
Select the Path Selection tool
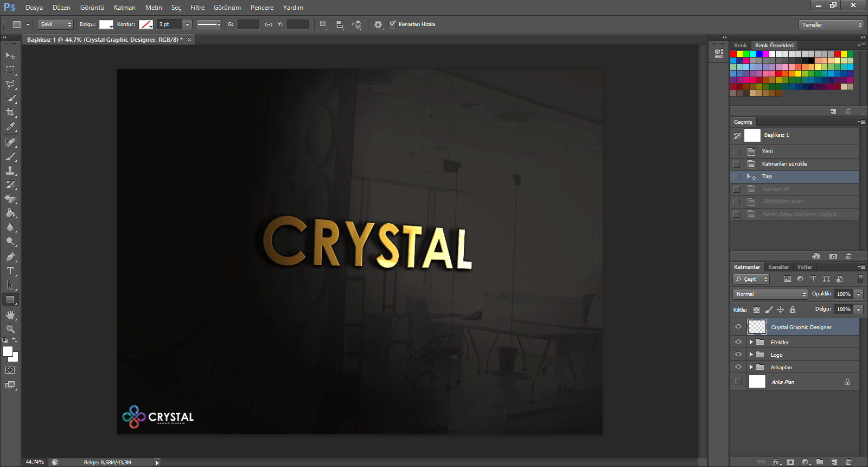pos(10,285)
